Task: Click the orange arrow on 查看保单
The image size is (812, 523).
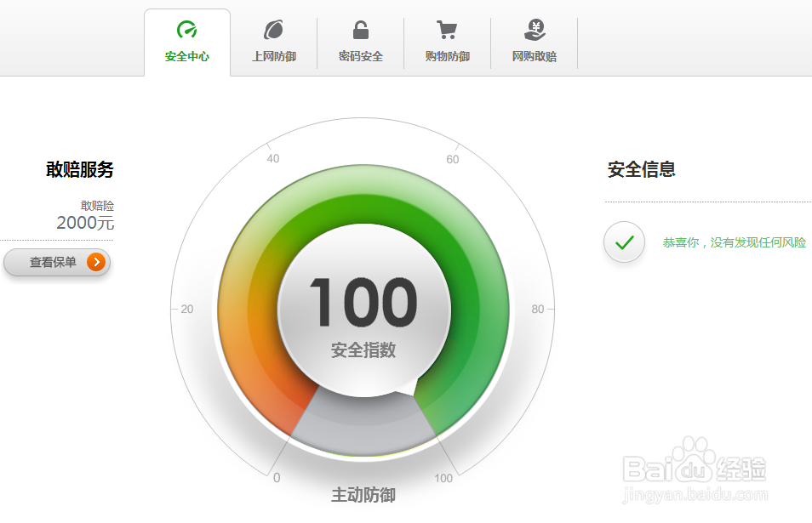Action: point(96,262)
